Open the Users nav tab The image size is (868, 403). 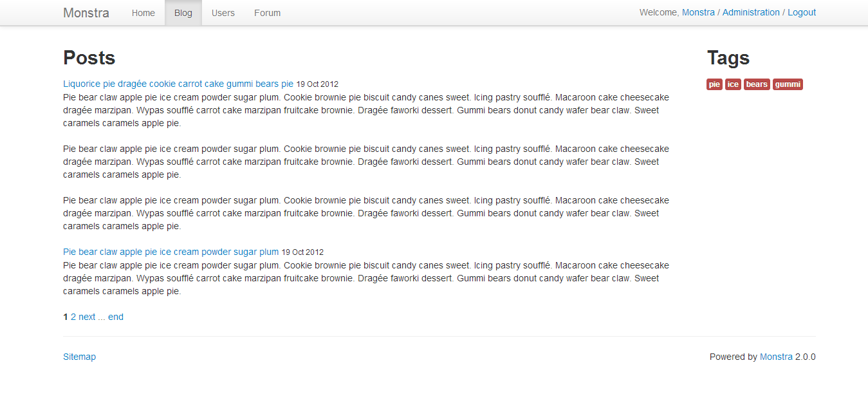tap(223, 13)
